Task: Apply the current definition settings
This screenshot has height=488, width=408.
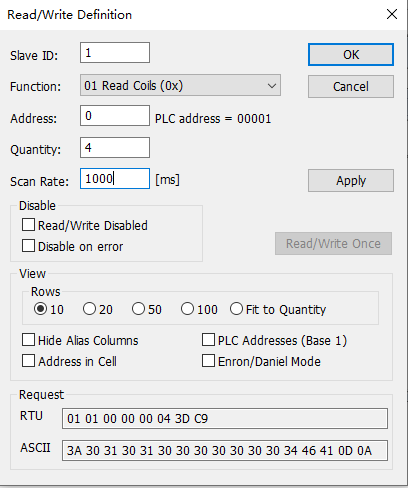Action: pos(351,180)
